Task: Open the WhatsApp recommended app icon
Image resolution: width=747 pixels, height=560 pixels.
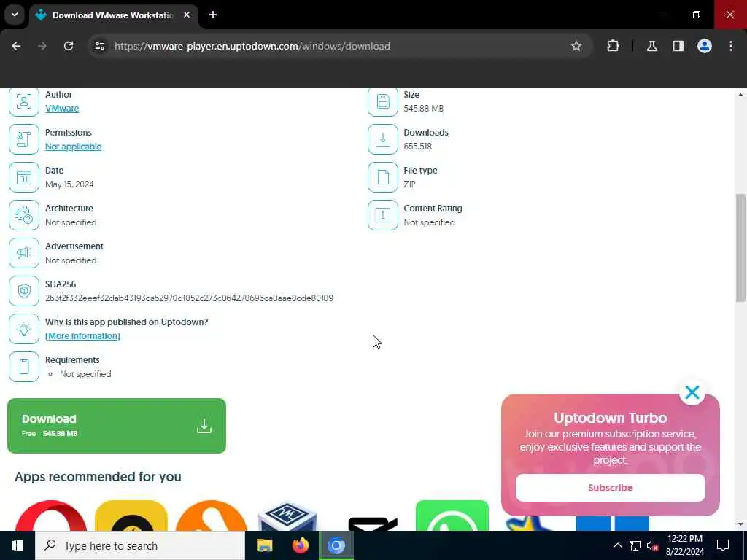Action: [x=452, y=516]
